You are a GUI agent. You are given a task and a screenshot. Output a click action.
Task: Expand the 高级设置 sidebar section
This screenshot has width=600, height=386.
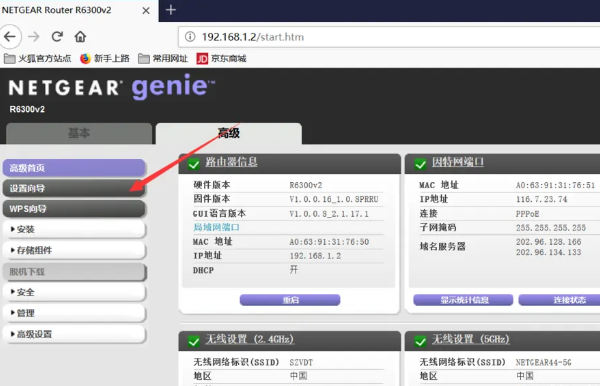74,334
